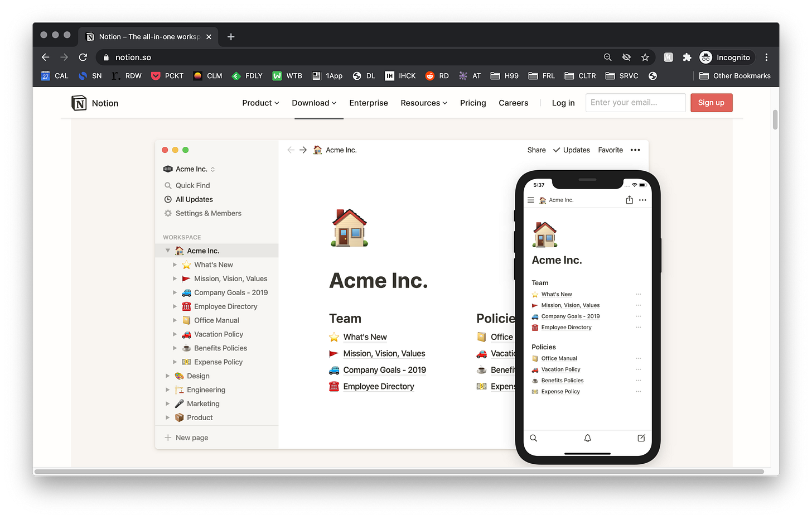Open All Updates in the sidebar

pyautogui.click(x=188, y=199)
